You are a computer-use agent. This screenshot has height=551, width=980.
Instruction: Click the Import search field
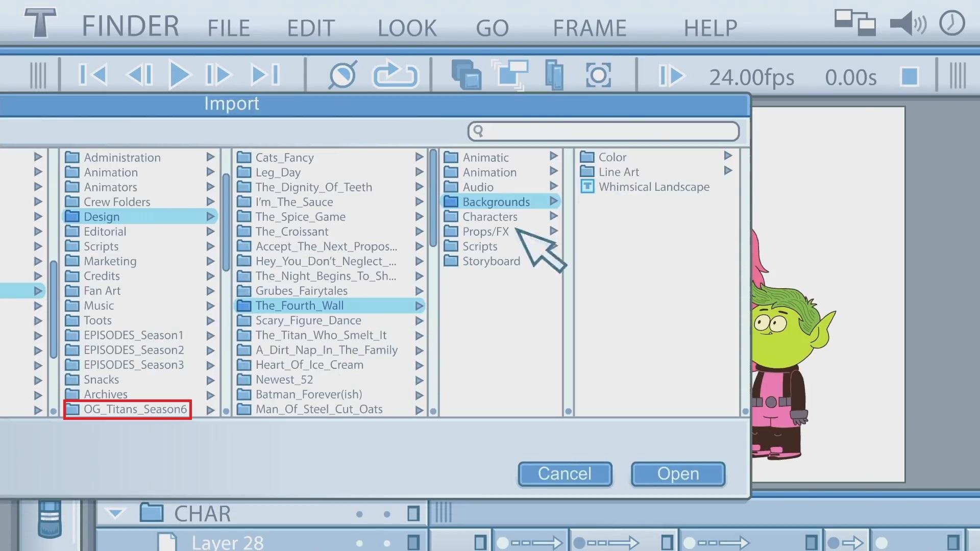(x=603, y=131)
